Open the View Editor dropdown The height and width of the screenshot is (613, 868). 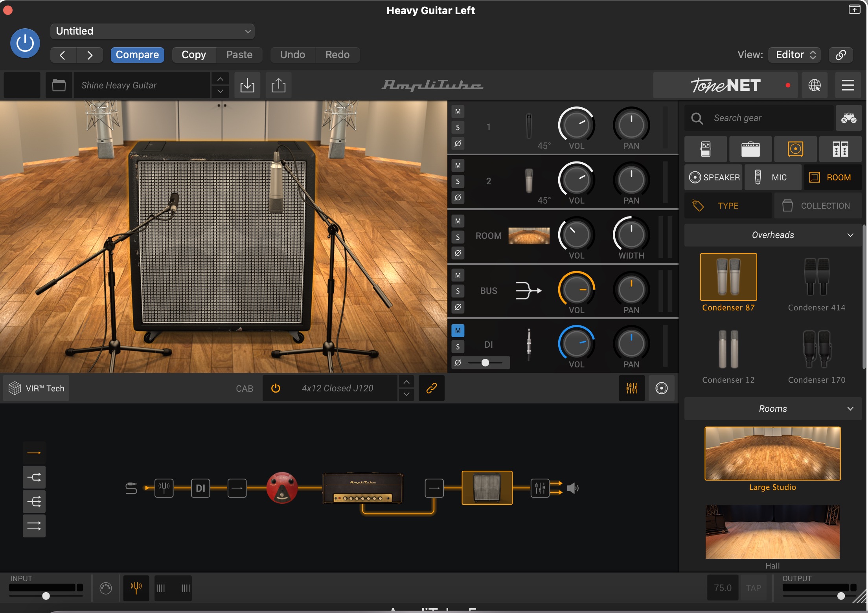(795, 55)
